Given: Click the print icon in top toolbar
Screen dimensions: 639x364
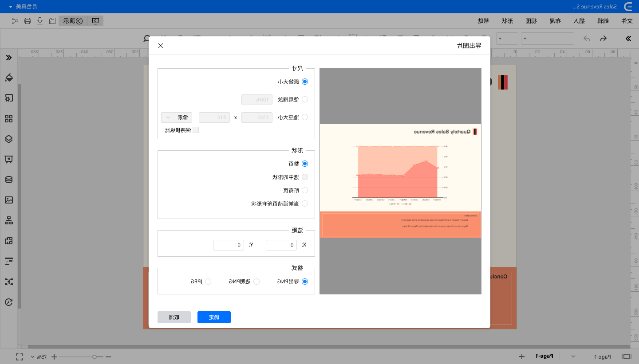Looking at the screenshot, I should click(28, 21).
